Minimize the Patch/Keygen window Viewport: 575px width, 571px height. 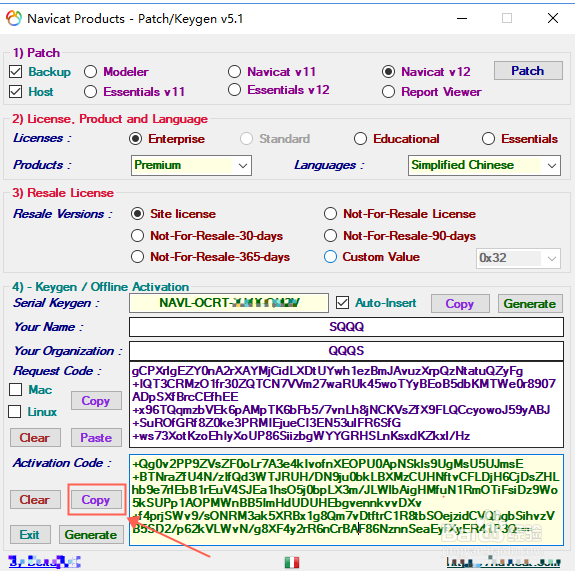click(x=462, y=18)
